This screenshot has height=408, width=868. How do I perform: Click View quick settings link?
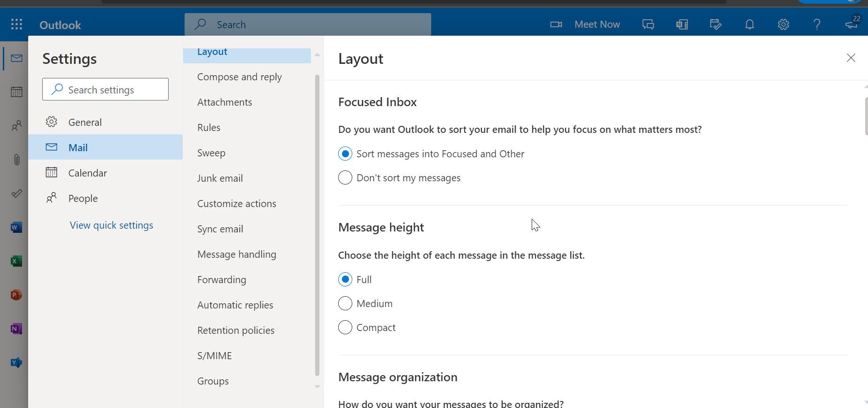coord(111,225)
